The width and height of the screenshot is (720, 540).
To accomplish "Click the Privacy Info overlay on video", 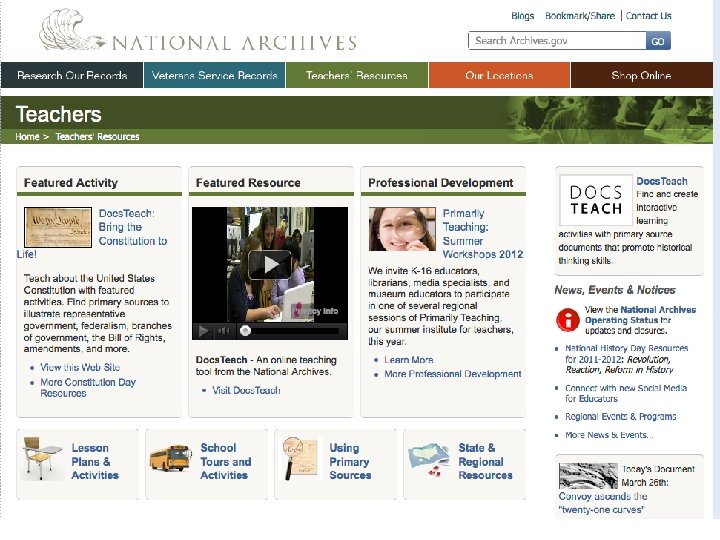I will tap(316, 311).
